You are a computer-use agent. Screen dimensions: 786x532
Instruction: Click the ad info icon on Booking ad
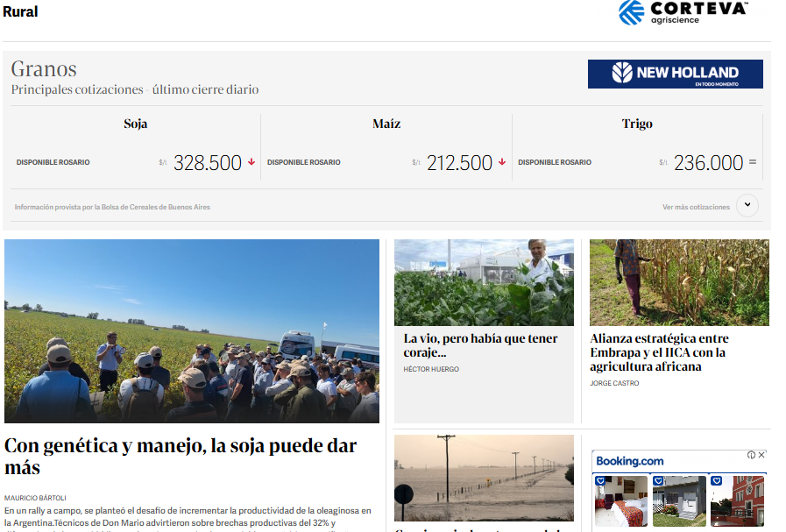(751, 455)
